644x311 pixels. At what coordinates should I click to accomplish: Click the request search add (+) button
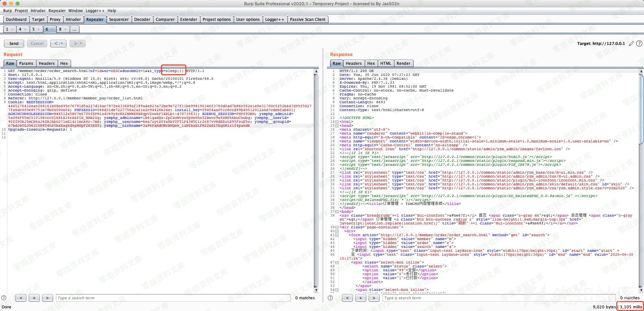(34, 298)
